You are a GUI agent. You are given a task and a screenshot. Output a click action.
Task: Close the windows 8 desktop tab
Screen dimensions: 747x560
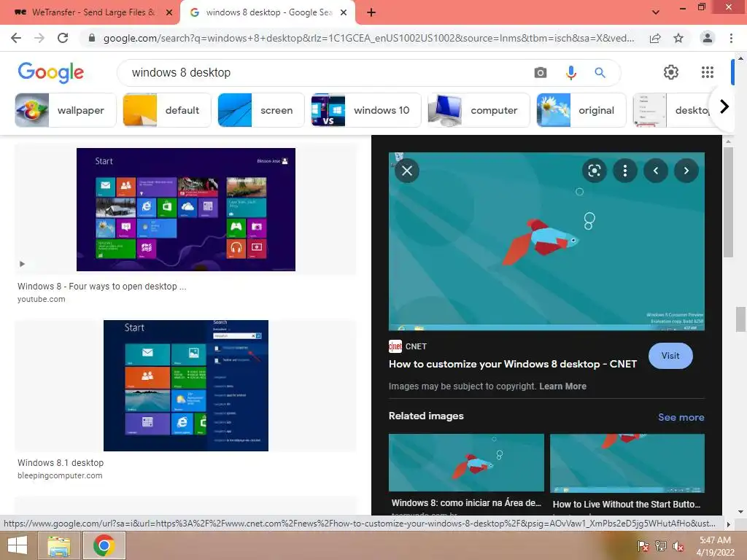click(344, 12)
